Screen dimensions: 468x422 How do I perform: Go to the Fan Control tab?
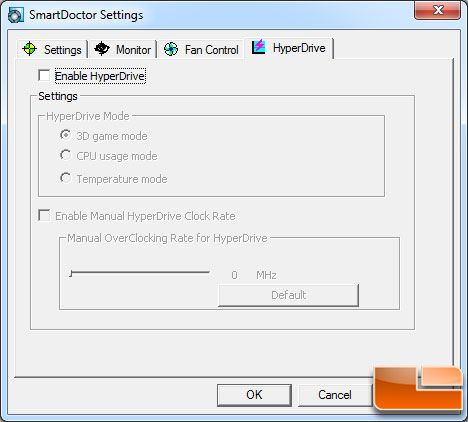[x=201, y=49]
